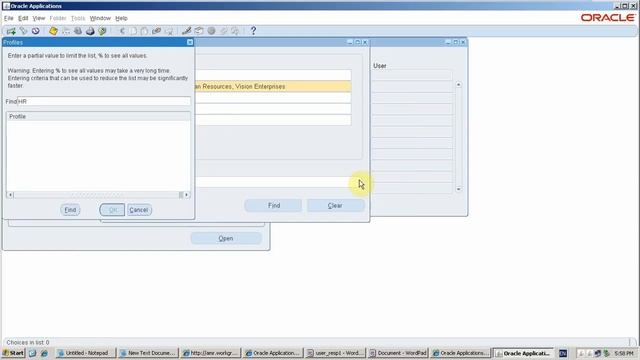Open Window Help question mark icon
640x360 pixels.
[x=253, y=31]
